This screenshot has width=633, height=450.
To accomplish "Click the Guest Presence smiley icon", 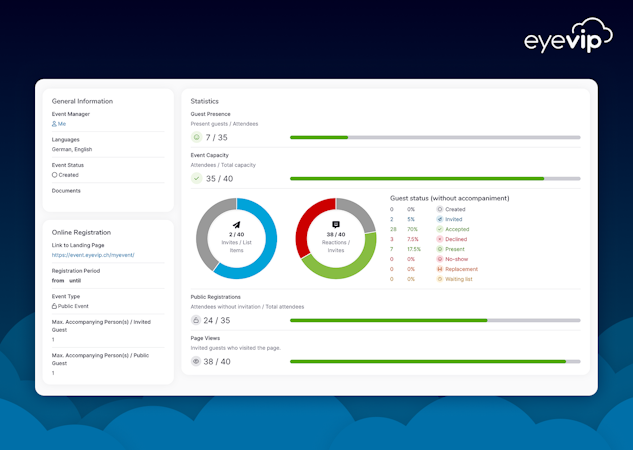I will point(197,137).
